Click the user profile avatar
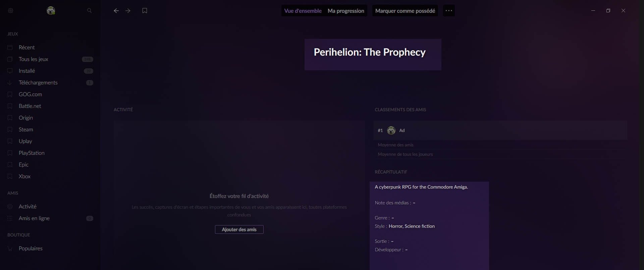644x270 pixels. (51, 11)
